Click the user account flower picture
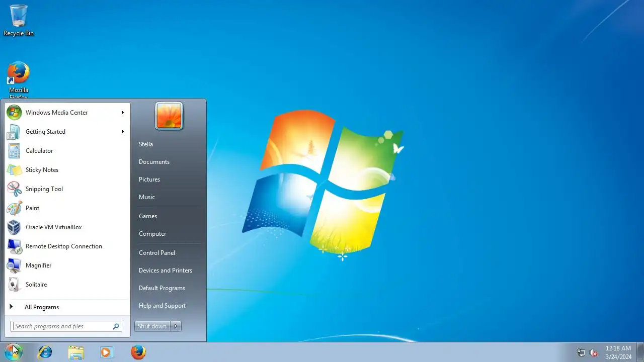644x362 pixels. coord(169,116)
